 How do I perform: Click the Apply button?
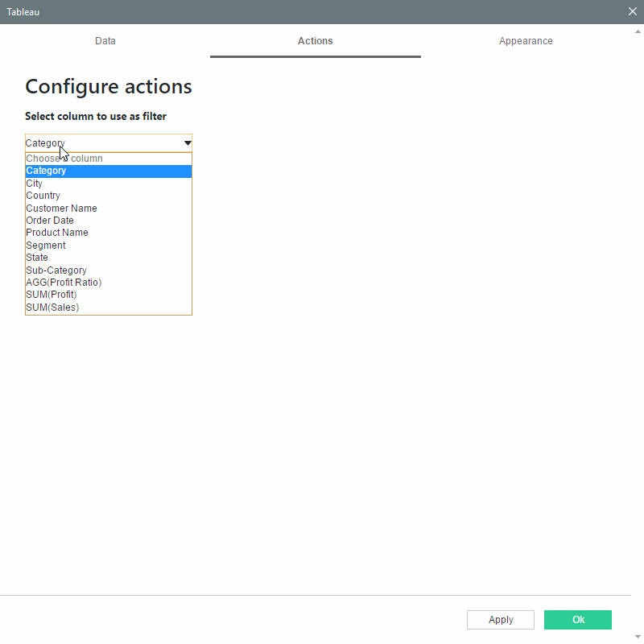[x=501, y=620]
